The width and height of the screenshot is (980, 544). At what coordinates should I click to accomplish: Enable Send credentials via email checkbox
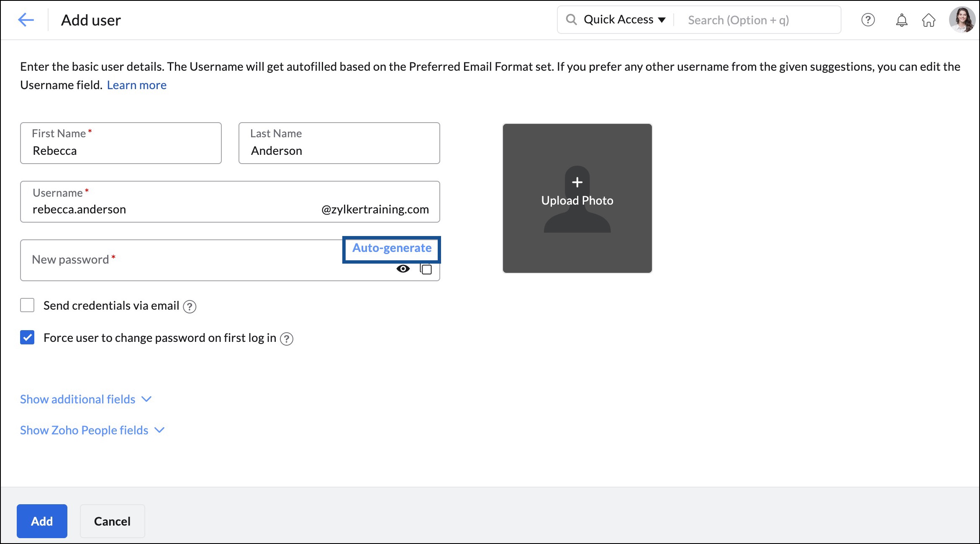point(27,305)
